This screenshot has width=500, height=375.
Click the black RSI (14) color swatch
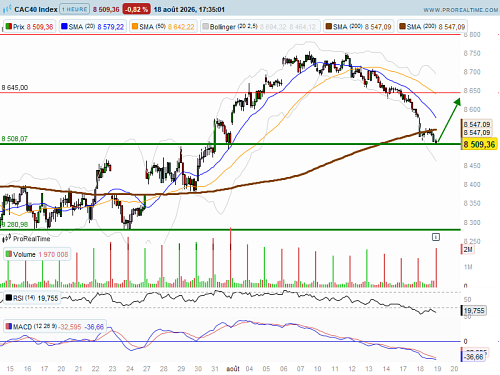pyautogui.click(x=9, y=297)
